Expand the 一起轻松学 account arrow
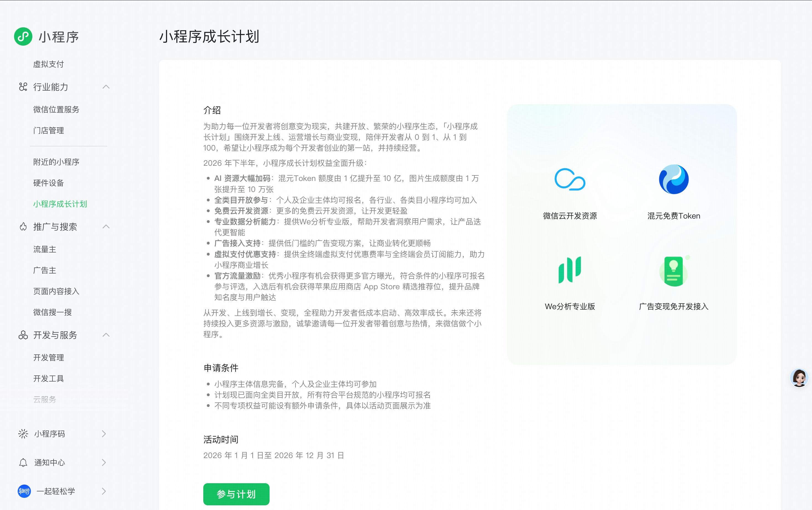This screenshot has height=510, width=812. 104,491
